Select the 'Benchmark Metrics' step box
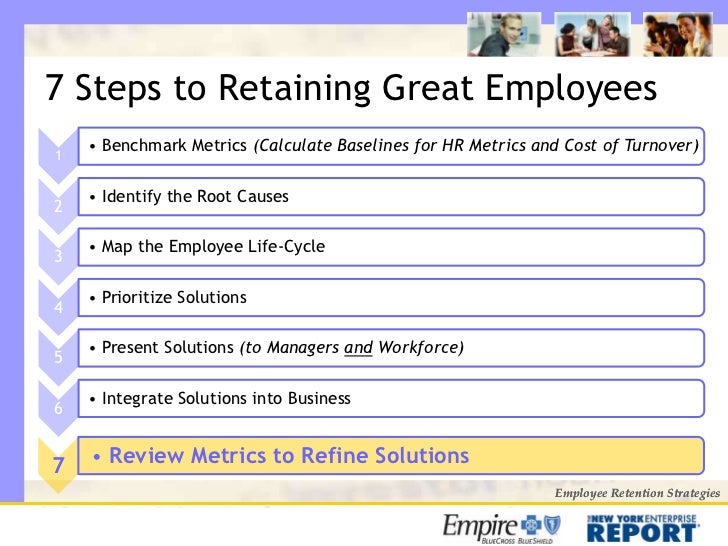Viewport: 728px width, 546px height. pos(391,146)
